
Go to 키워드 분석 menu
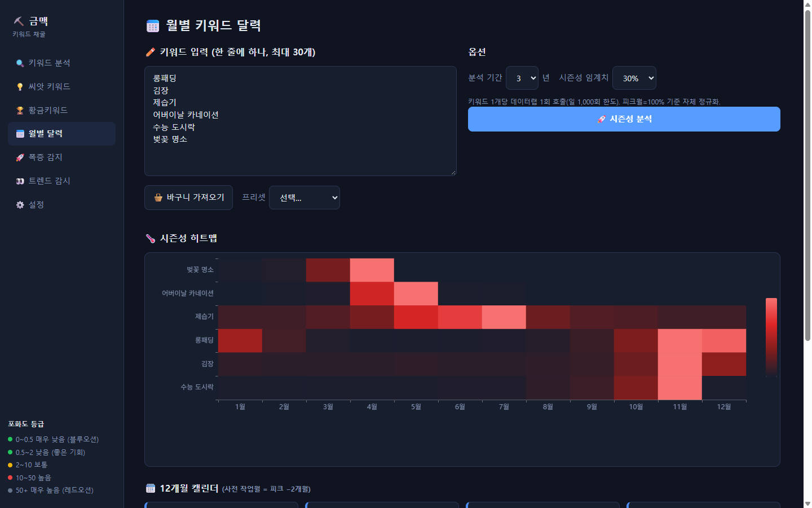tap(61, 63)
